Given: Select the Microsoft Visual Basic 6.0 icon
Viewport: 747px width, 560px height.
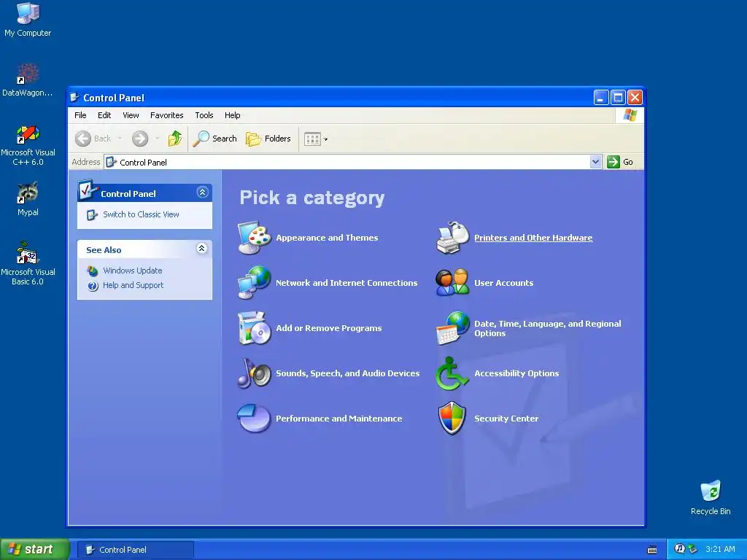Looking at the screenshot, I should [x=28, y=264].
